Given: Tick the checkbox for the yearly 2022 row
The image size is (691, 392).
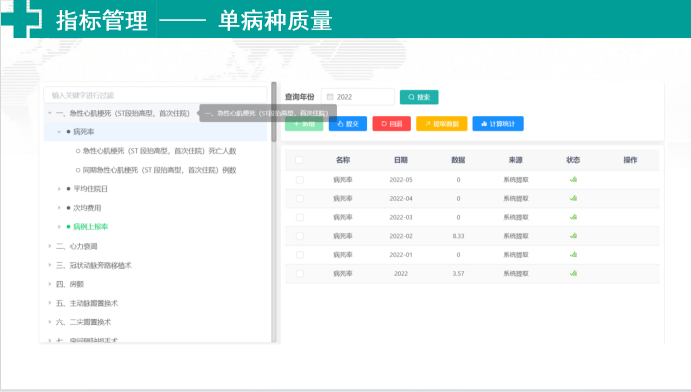Looking at the screenshot, I should point(300,274).
